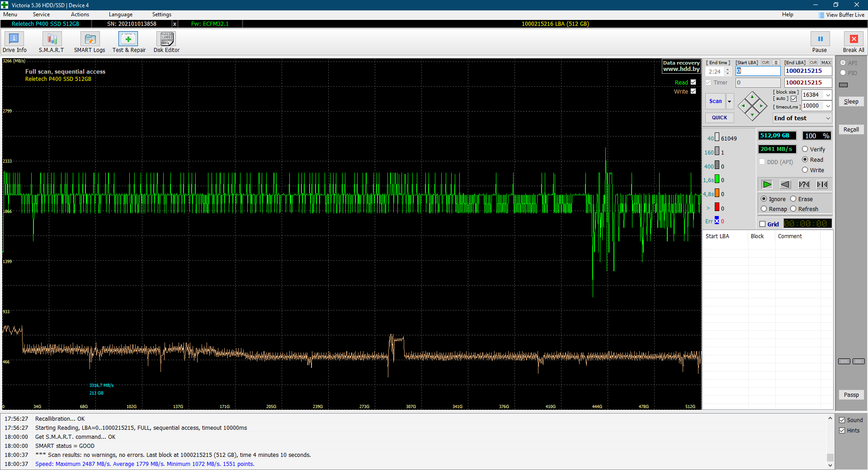Click the butterfly scan mode icon
This screenshot has height=470, width=868.
[822, 184]
